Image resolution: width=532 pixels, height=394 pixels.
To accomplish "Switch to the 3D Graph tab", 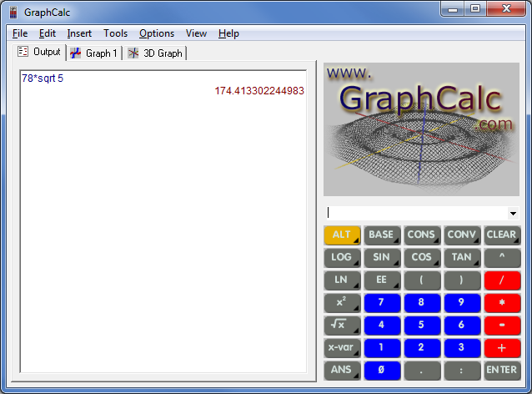I will click(x=155, y=53).
